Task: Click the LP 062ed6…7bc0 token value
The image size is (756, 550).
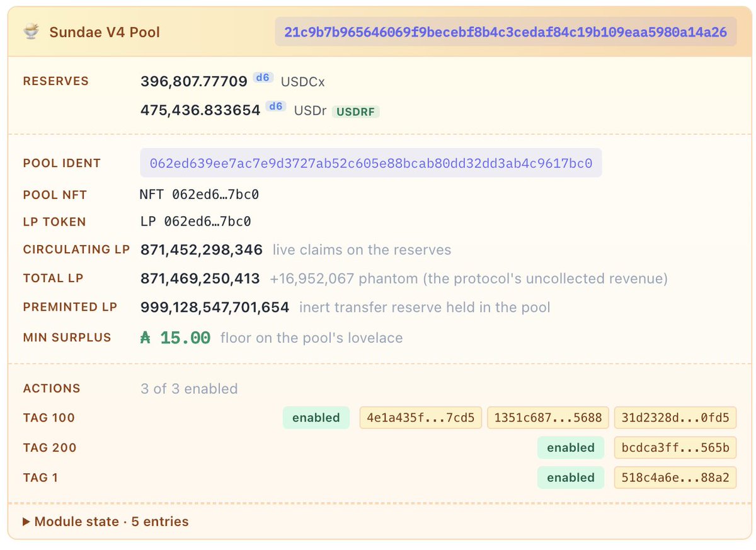Action: [195, 222]
